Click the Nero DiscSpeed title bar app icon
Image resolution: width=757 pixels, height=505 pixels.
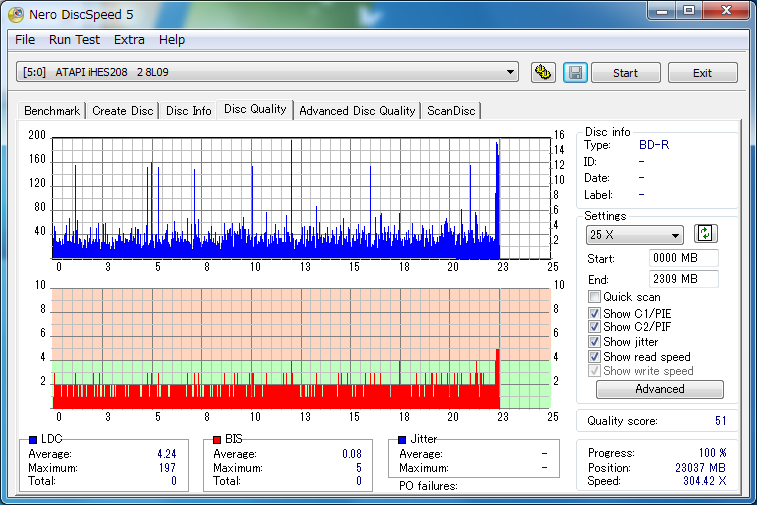tap(15, 14)
